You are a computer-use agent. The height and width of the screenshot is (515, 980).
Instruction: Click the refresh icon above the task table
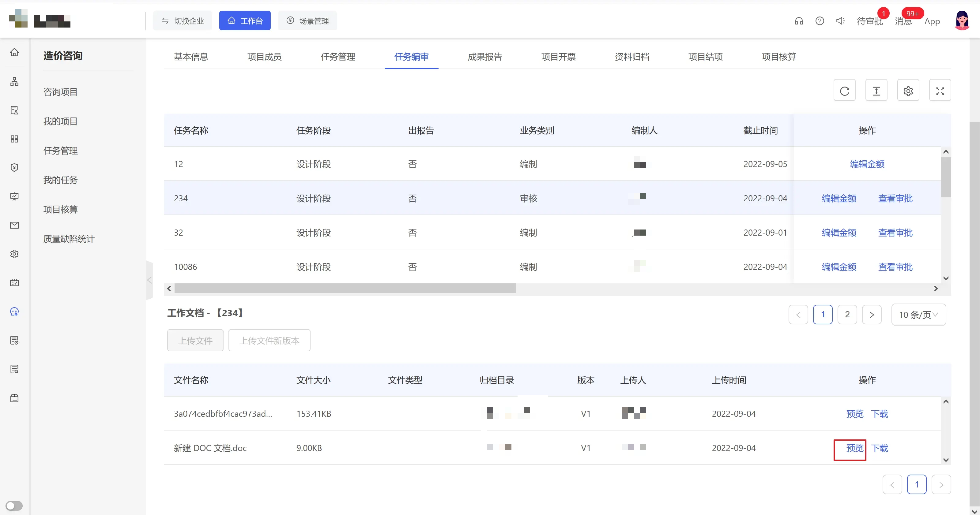point(844,91)
